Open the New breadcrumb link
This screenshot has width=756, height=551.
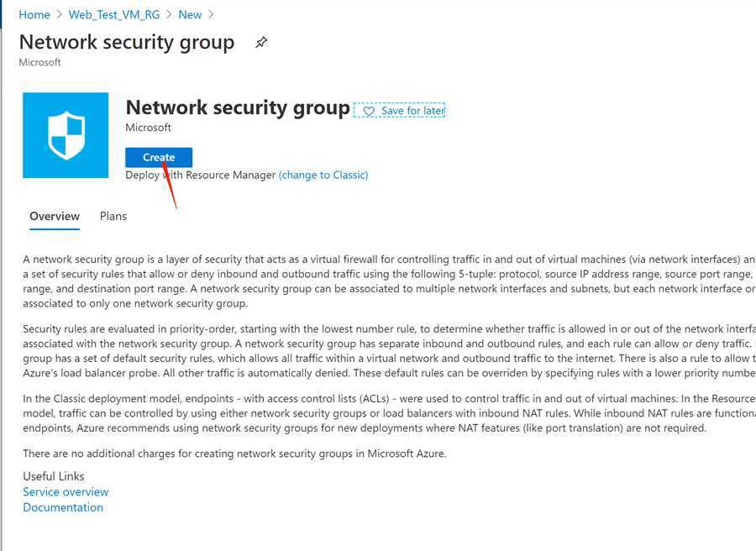point(190,15)
